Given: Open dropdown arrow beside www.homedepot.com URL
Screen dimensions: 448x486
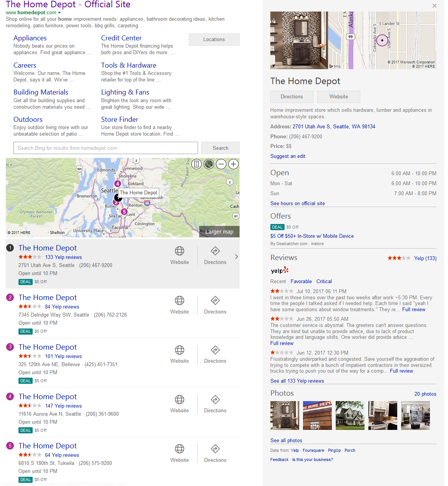Looking at the screenshot, I should point(60,13).
